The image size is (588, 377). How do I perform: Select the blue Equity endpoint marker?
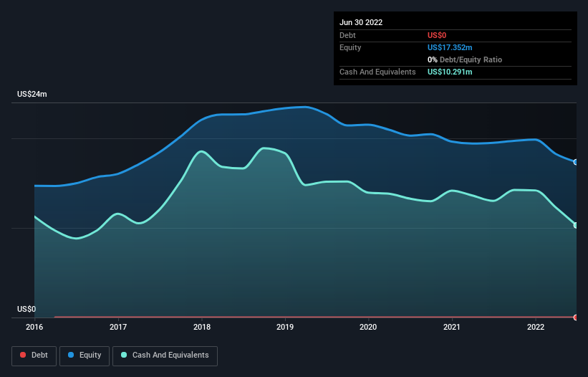click(576, 162)
